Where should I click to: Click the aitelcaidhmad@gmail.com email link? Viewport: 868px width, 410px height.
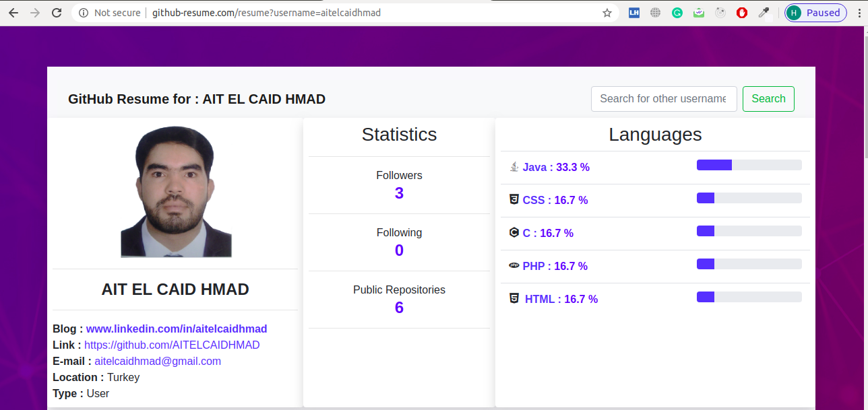click(x=158, y=362)
